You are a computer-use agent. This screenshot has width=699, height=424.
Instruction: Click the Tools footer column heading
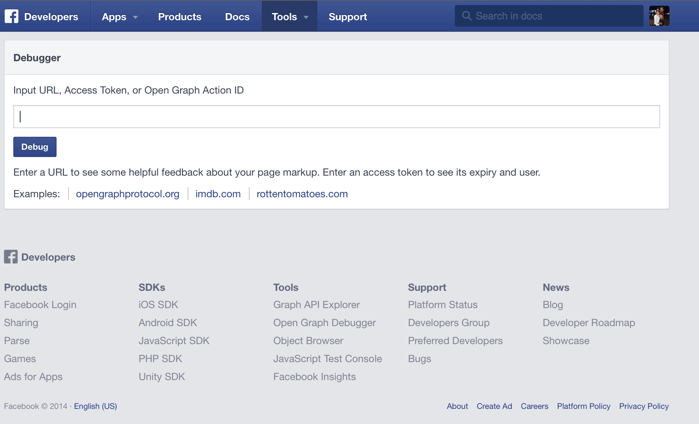click(286, 287)
